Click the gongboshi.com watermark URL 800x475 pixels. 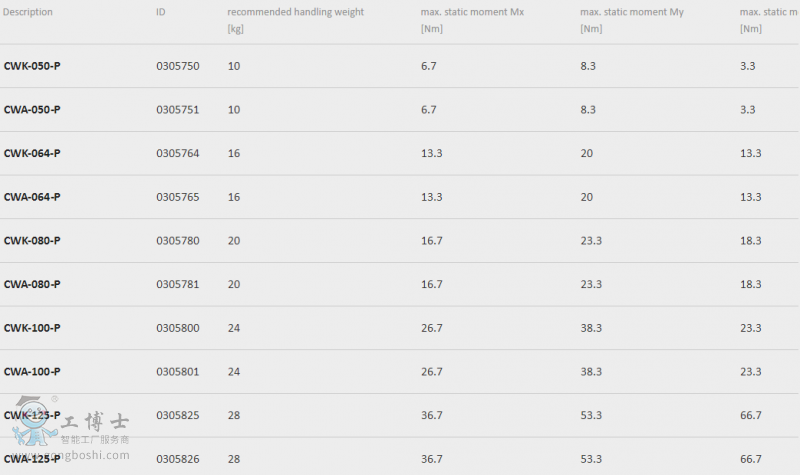[x=70, y=455]
